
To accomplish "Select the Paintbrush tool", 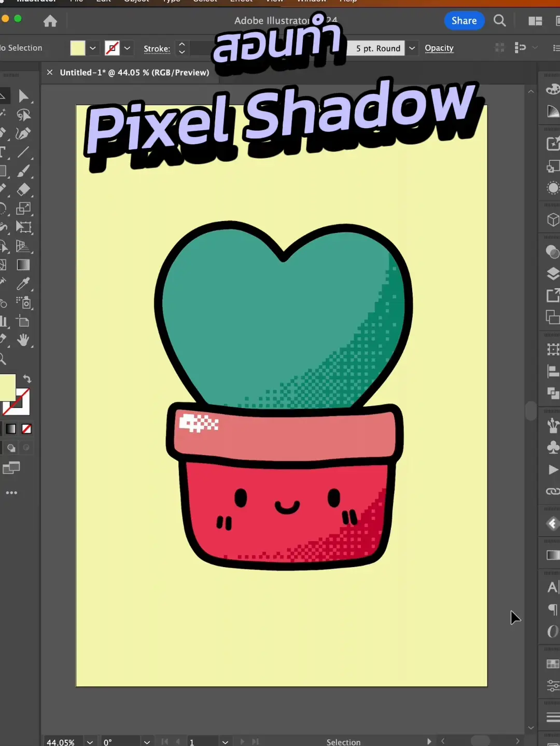I will (23, 171).
